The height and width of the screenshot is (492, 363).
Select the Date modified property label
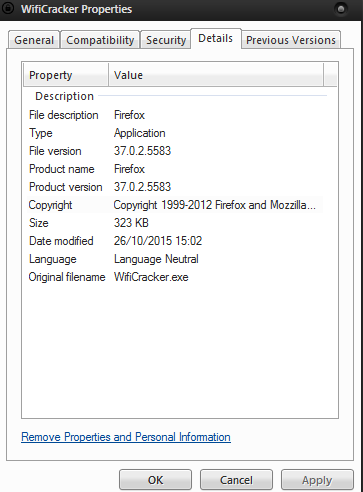tap(61, 241)
